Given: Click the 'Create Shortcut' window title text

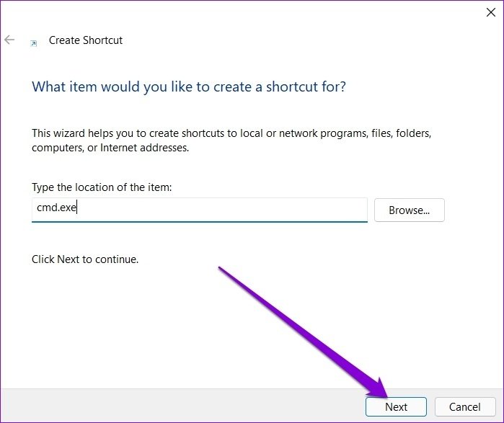Looking at the screenshot, I should point(85,40).
